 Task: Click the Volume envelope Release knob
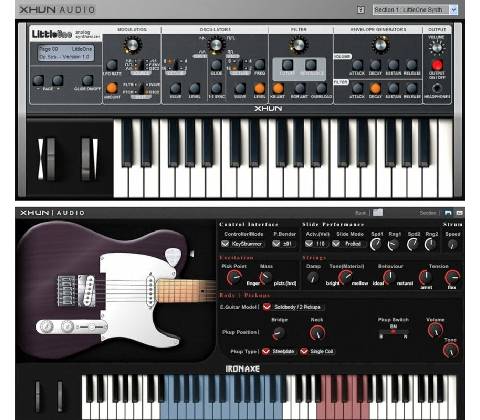click(x=412, y=65)
